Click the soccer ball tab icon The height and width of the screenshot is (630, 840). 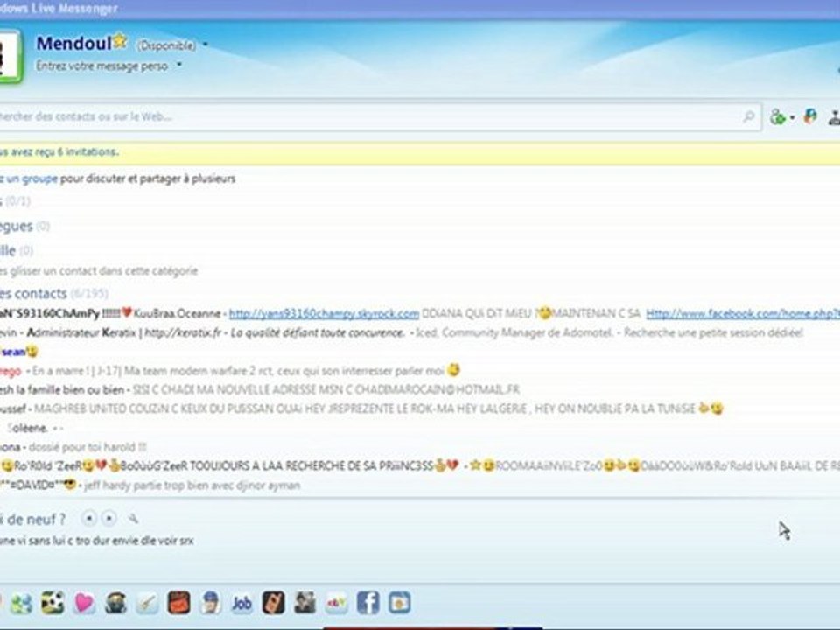coord(52,603)
